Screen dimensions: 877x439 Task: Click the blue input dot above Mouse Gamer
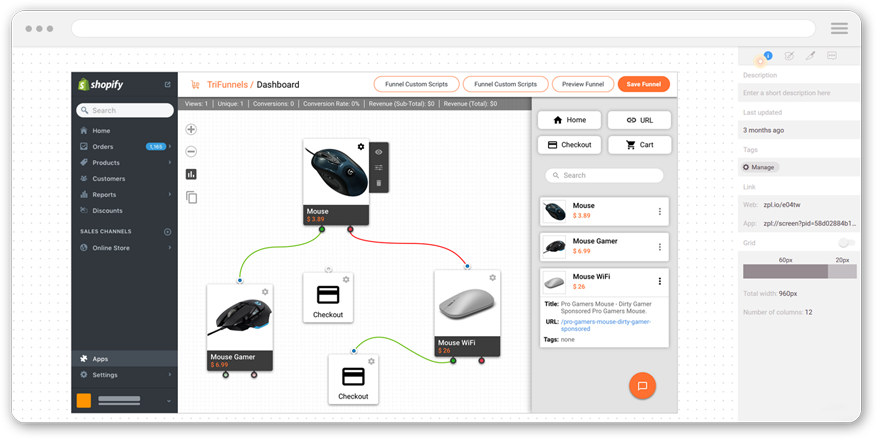tap(239, 280)
